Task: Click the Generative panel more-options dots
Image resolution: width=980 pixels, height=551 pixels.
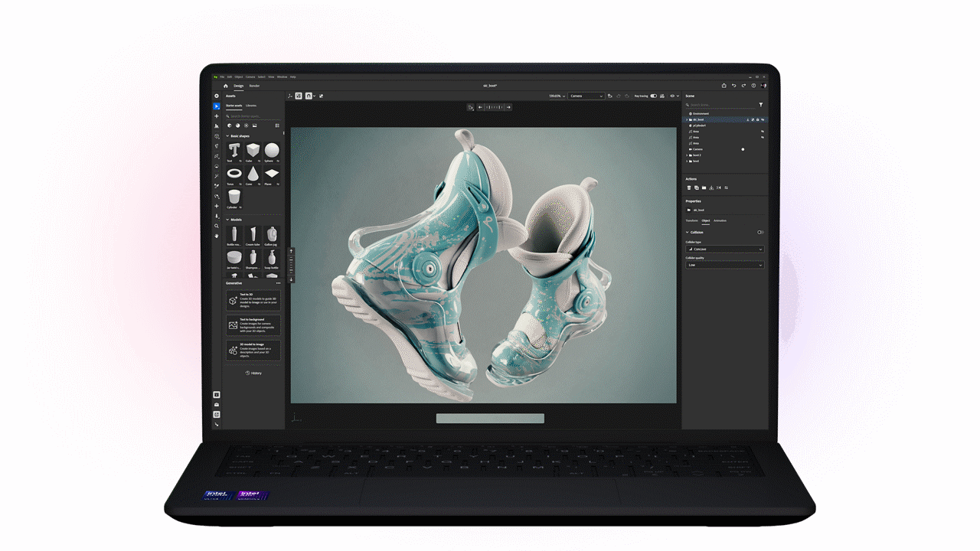Action: 278,283
